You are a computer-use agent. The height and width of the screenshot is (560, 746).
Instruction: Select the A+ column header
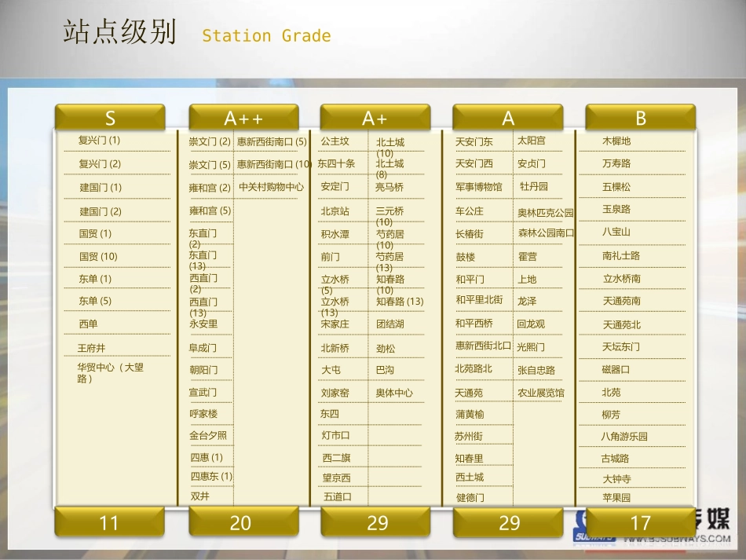pos(375,117)
